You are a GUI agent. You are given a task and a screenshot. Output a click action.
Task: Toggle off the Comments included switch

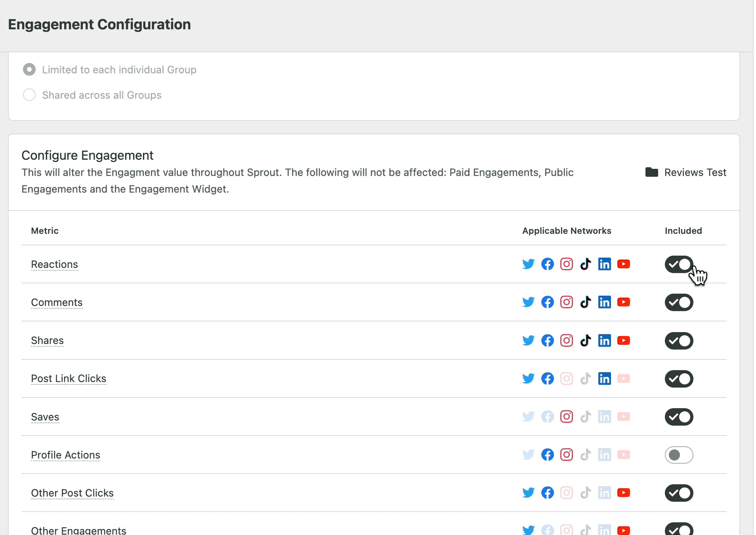[679, 302]
